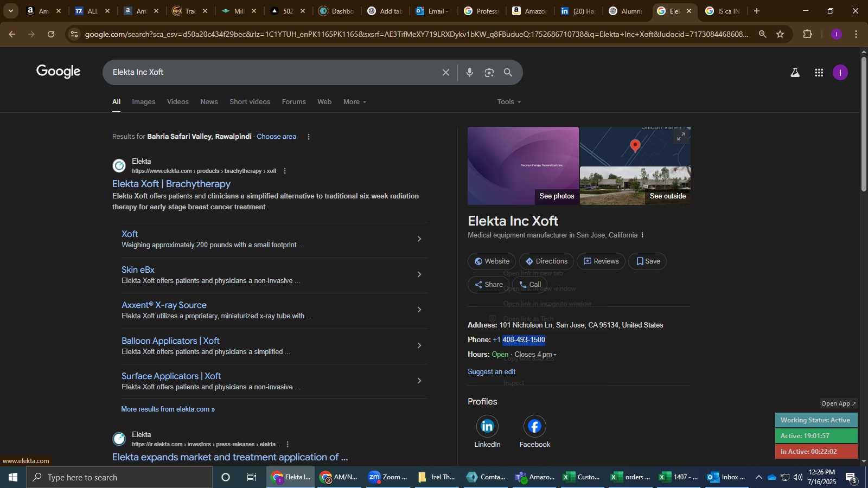Share the business listing
Screen dimensions: 868x488
click(x=488, y=285)
